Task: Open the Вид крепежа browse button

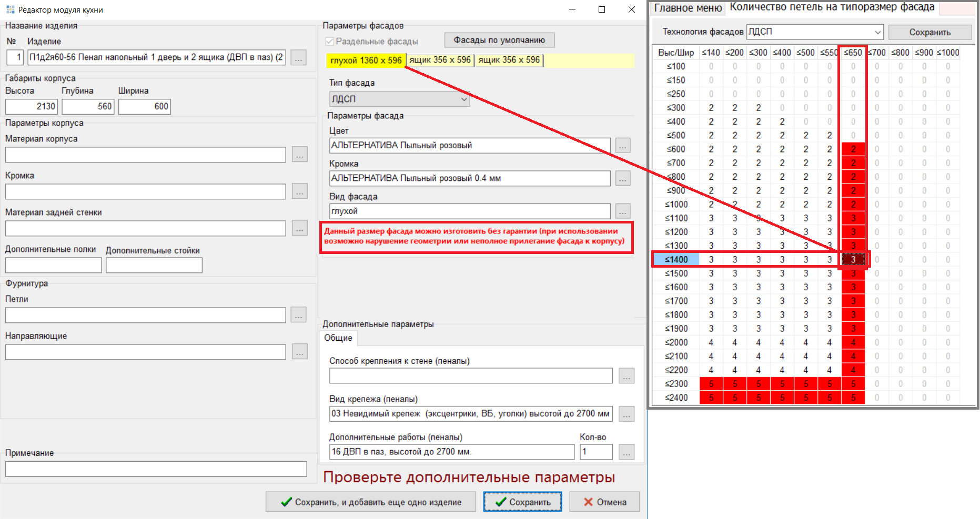Action: 627,414
